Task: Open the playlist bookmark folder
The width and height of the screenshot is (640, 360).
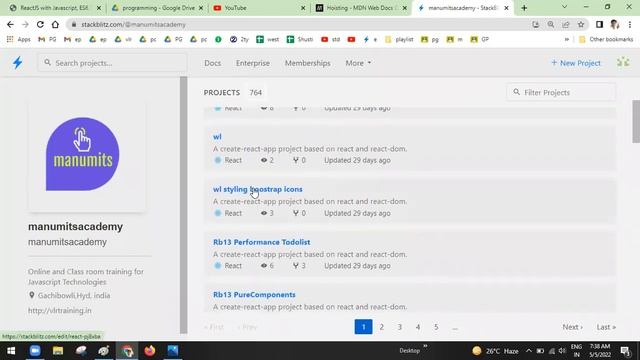Action: coord(399,39)
